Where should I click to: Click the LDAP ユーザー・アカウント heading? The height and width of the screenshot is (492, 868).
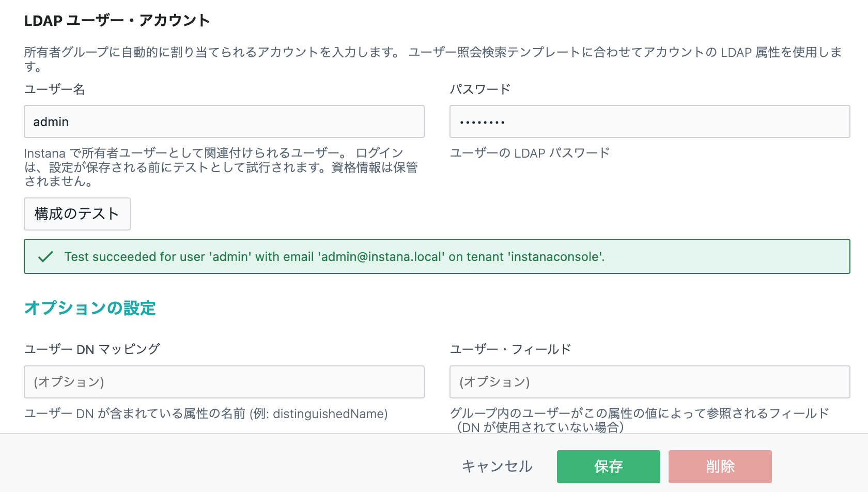117,21
